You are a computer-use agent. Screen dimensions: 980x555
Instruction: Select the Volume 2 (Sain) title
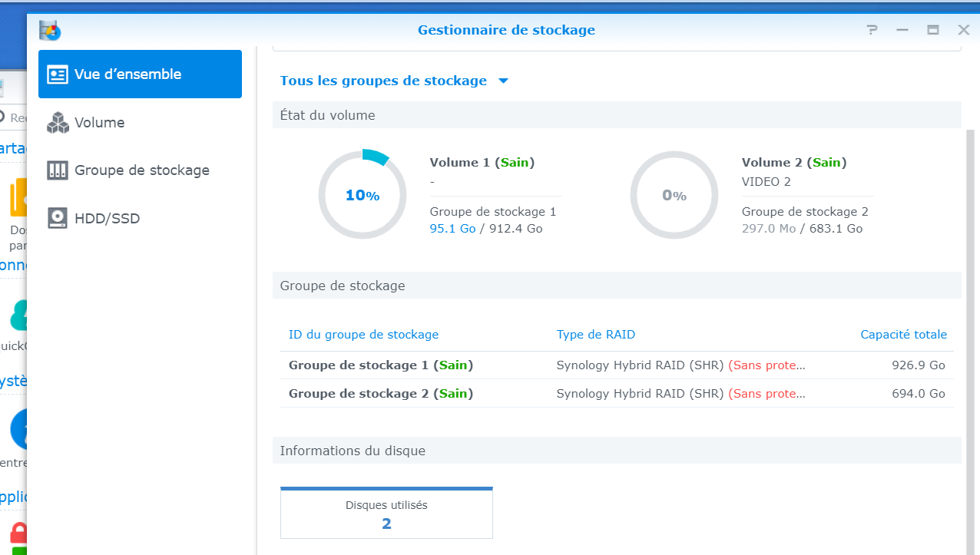click(x=794, y=163)
